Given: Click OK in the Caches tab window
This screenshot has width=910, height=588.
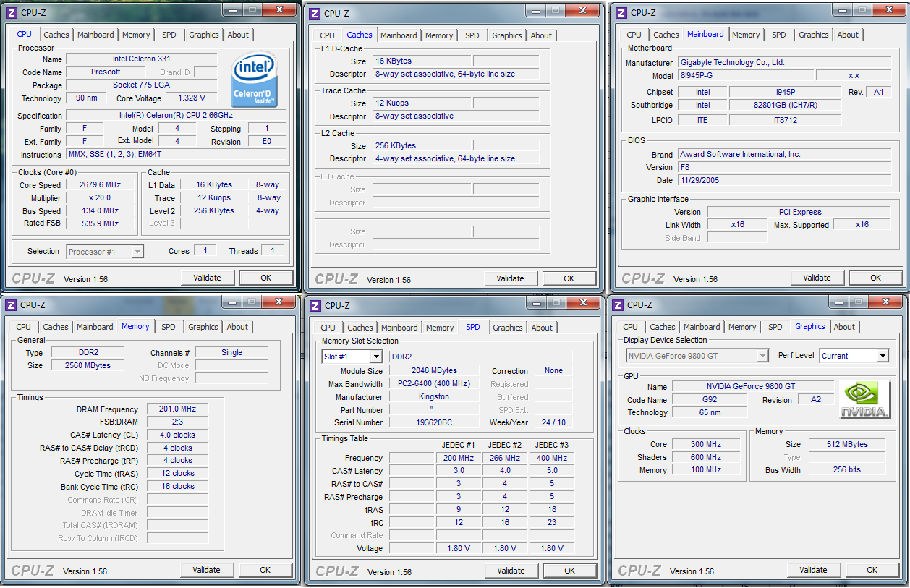Looking at the screenshot, I should tap(569, 278).
